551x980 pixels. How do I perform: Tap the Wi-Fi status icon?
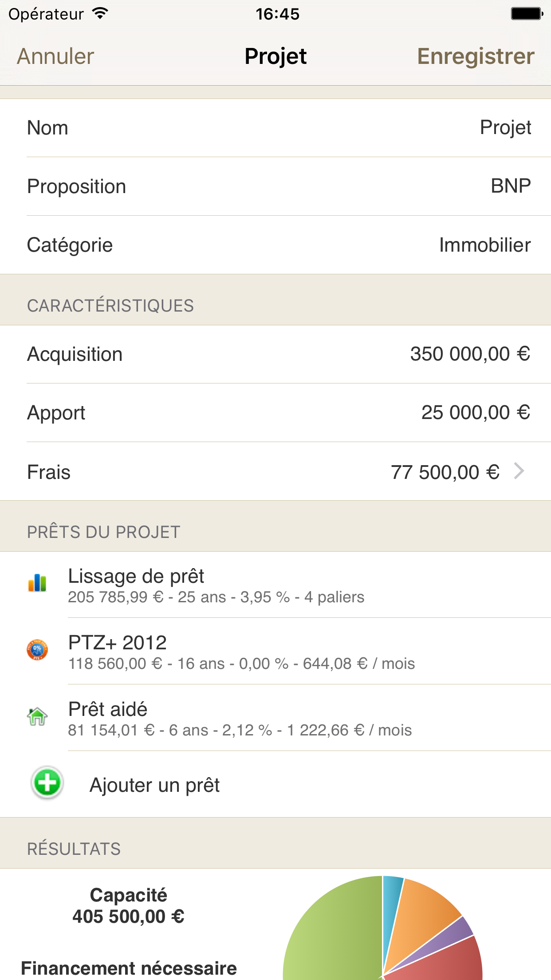pyautogui.click(x=100, y=14)
